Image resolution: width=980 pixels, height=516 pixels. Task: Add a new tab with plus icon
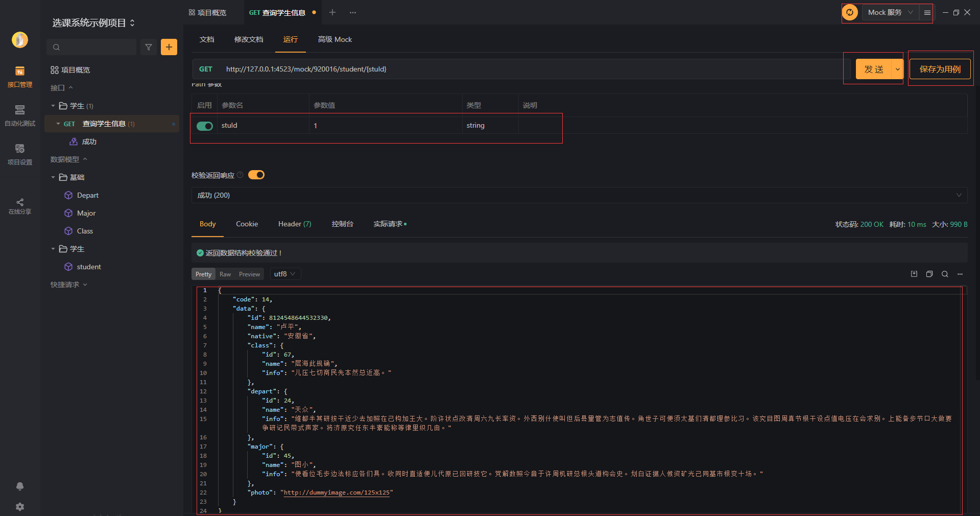tap(332, 12)
